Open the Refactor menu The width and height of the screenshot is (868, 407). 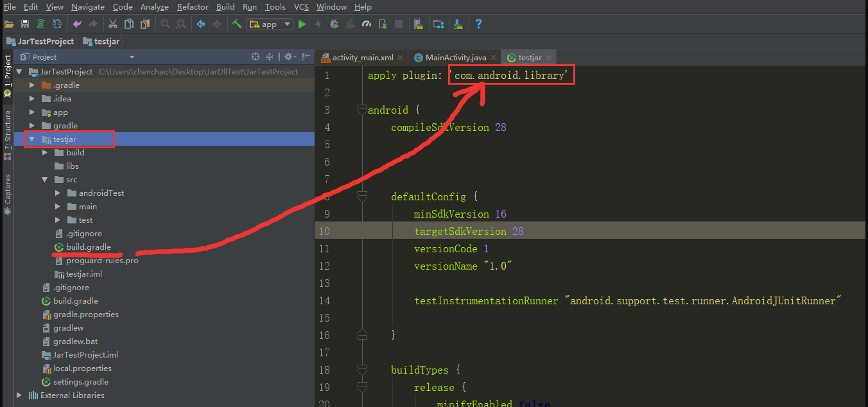(193, 7)
